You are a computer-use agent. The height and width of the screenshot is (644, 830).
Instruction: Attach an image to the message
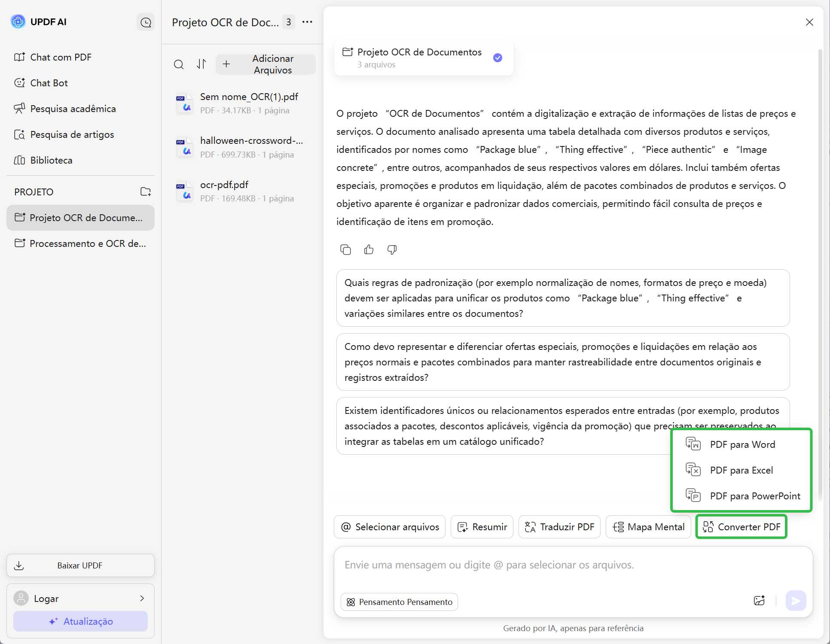coord(760,601)
